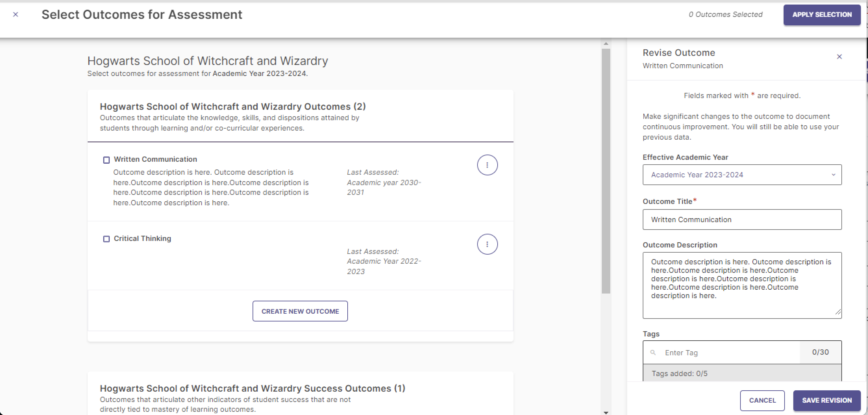Click the '0/30' tag character counter
This screenshot has height=415, width=868.
(820, 352)
